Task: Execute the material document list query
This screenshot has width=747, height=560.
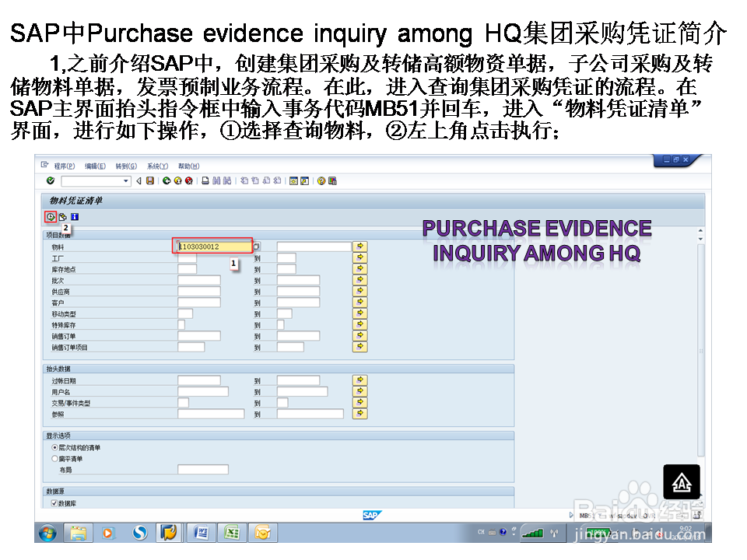Action: click(x=50, y=216)
